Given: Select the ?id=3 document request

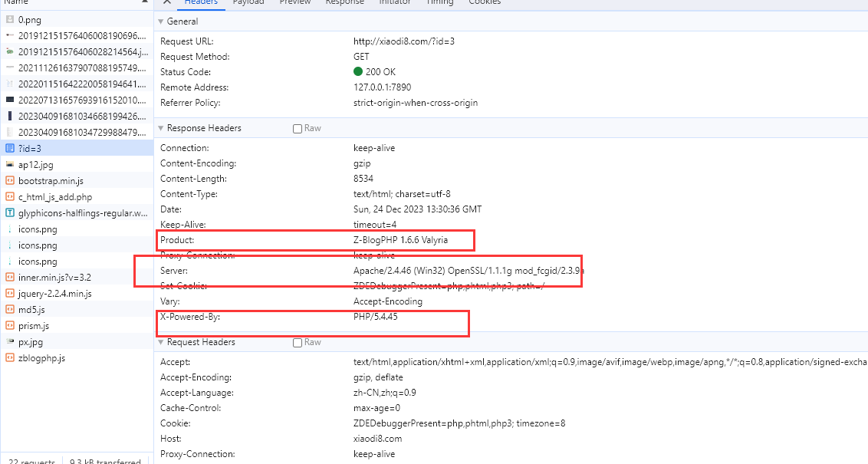Looking at the screenshot, I should 77,148.
